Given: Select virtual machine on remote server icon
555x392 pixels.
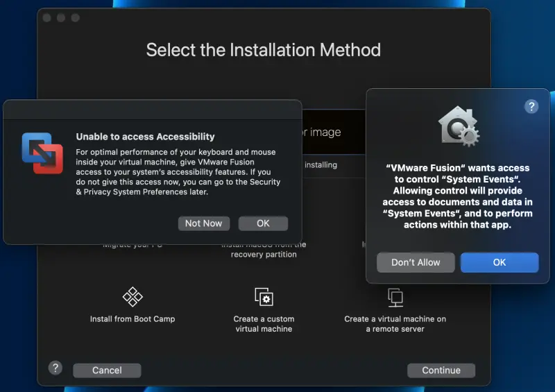Looking at the screenshot, I should tap(395, 298).
